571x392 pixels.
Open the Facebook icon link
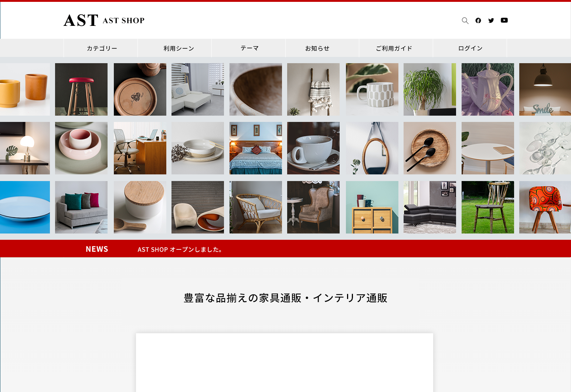click(x=478, y=21)
